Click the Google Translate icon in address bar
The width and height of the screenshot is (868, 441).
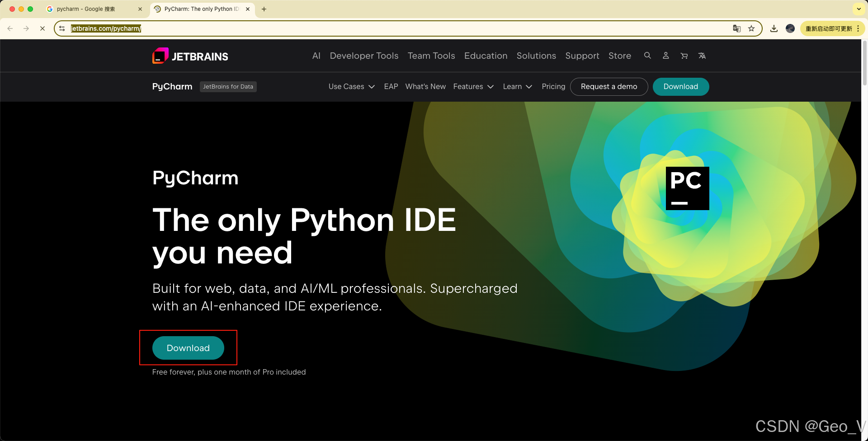(737, 28)
